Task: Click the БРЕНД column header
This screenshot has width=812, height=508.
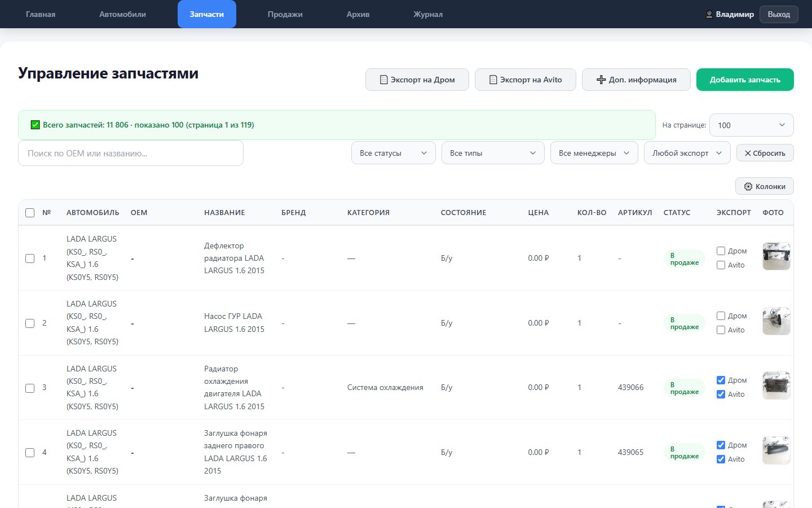Action: (x=293, y=213)
